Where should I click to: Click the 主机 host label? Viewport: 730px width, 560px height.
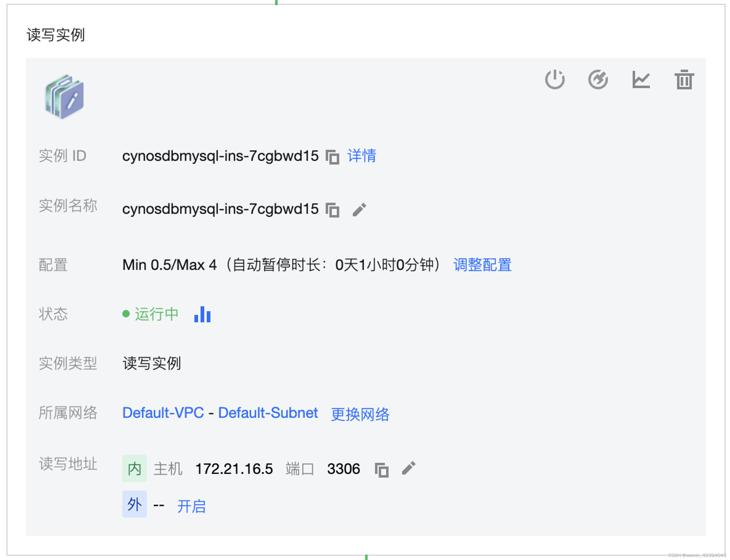click(168, 469)
